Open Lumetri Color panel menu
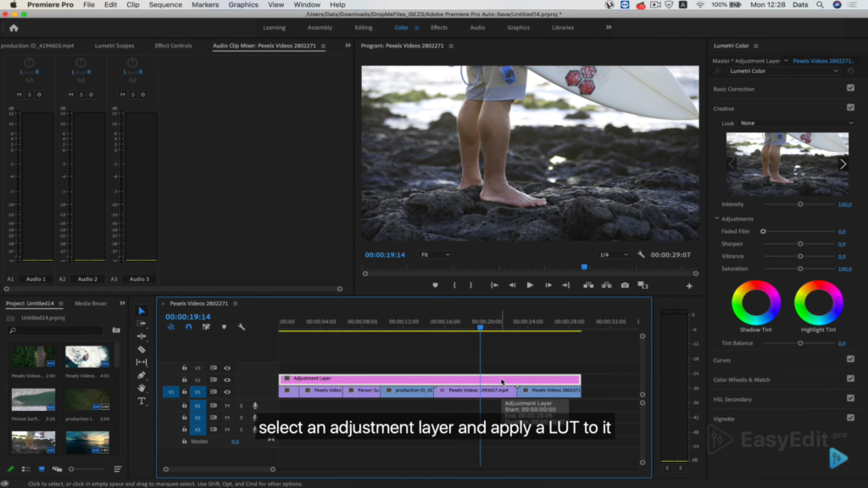This screenshot has height=488, width=868. click(755, 46)
